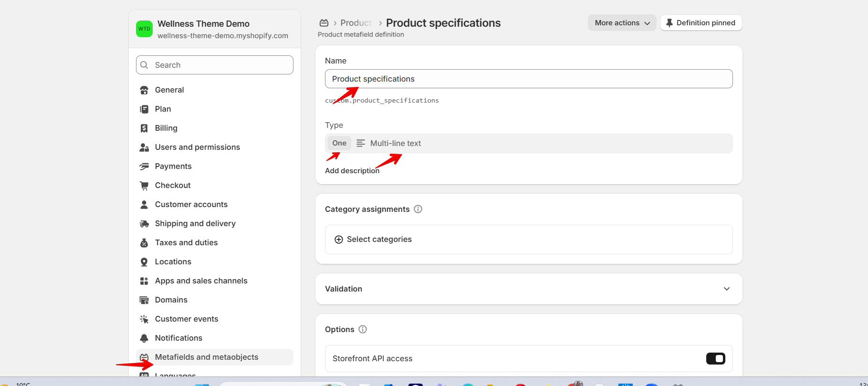Click the Category assignments info icon
868x386 pixels.
click(418, 209)
